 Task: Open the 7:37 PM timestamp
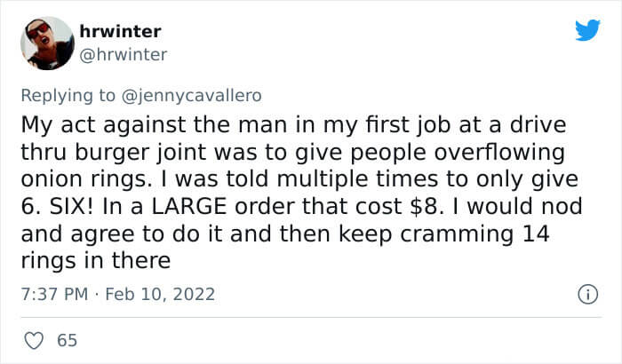(x=54, y=294)
